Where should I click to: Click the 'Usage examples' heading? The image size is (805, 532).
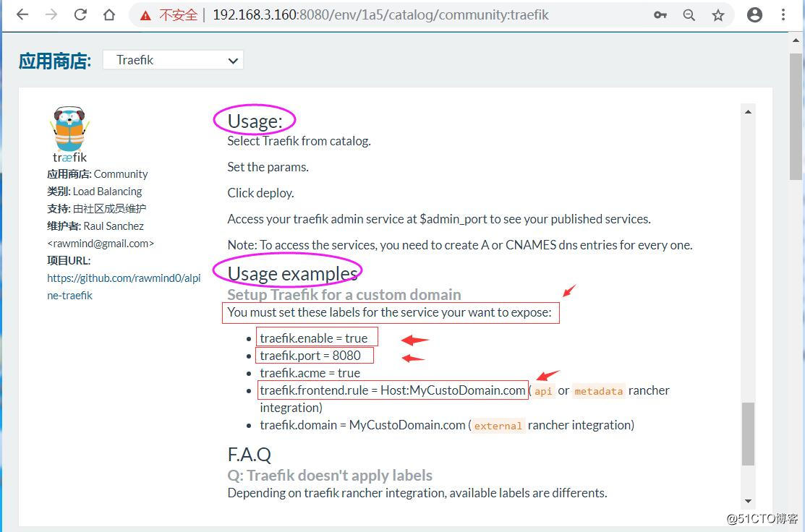coord(292,273)
